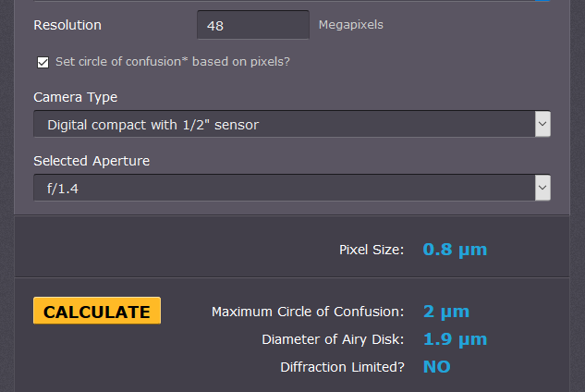Click the Maximum Circle of Confusion label
Image resolution: width=585 pixels, height=392 pixels.
tap(308, 312)
